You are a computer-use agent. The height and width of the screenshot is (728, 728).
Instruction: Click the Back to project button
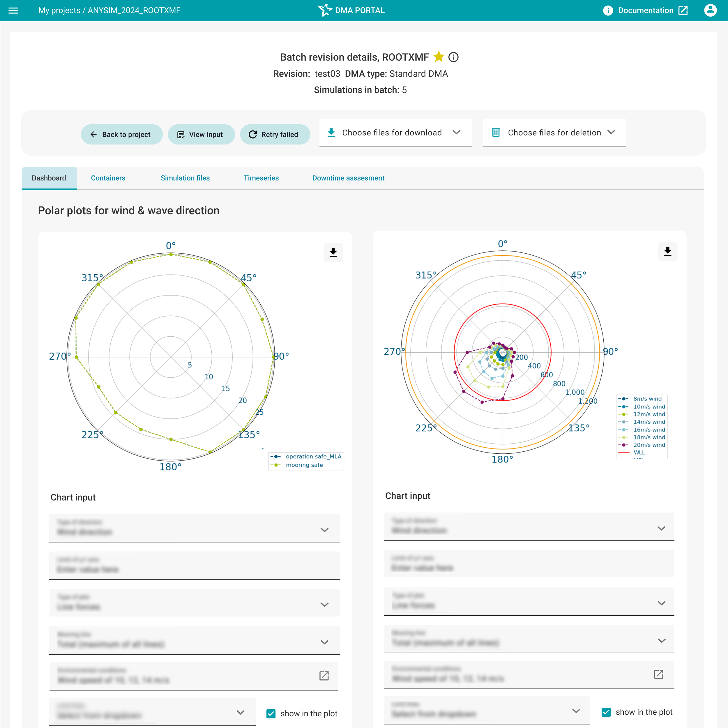(122, 135)
